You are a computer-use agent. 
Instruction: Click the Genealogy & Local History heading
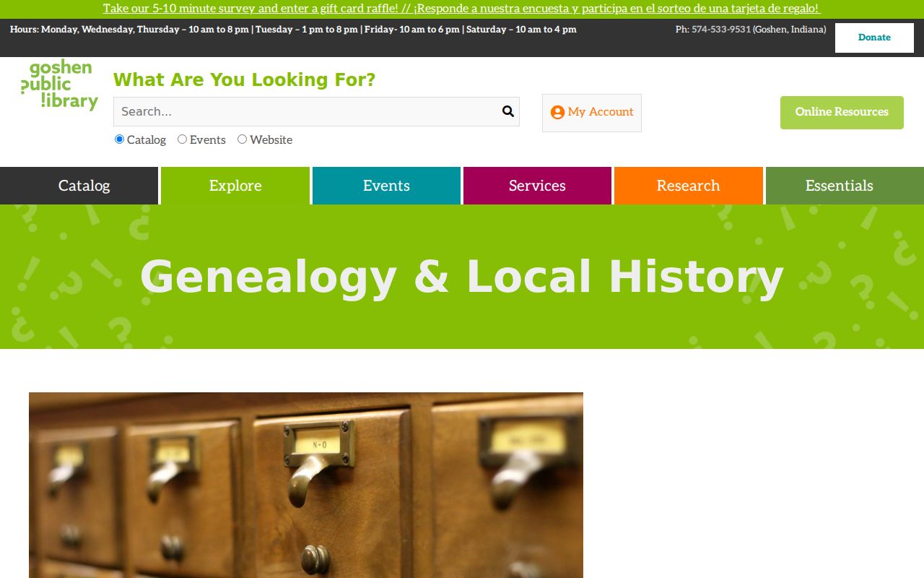(462, 277)
